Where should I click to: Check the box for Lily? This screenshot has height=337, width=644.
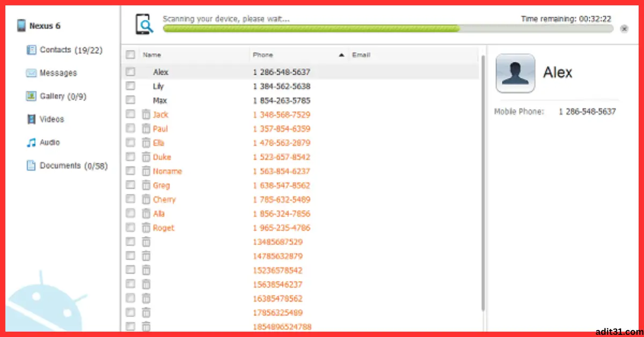pyautogui.click(x=130, y=86)
